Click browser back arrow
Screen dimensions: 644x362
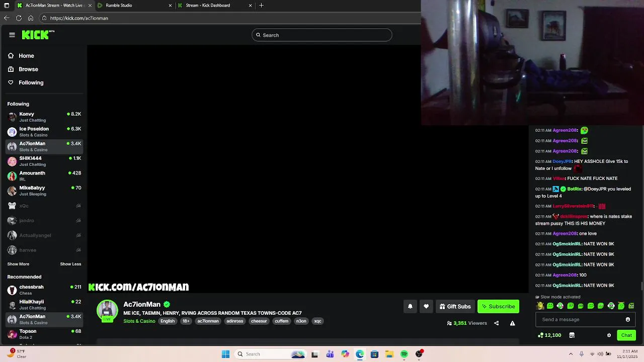(7, 18)
